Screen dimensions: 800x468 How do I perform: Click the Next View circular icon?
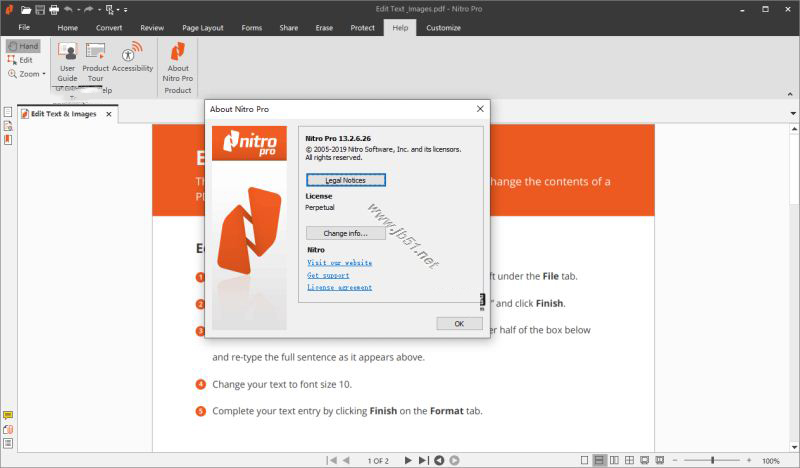(454, 460)
